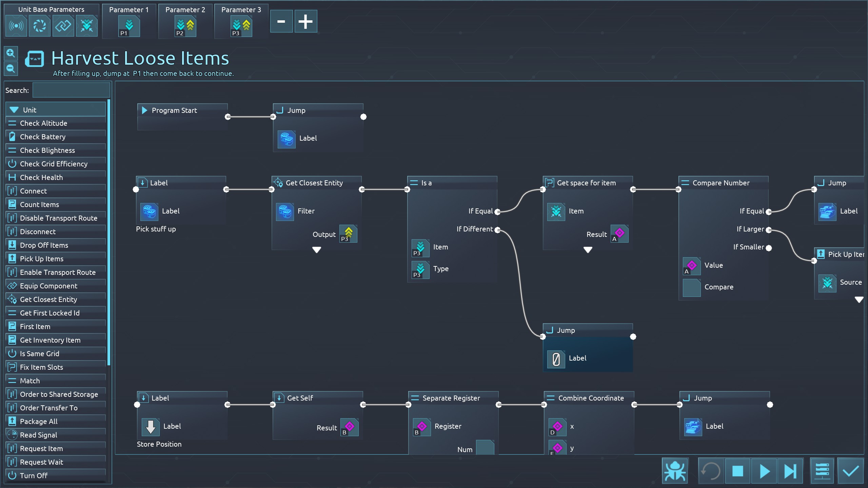Click the zoom in magnifier icon
The image size is (868, 488).
tap(11, 53)
